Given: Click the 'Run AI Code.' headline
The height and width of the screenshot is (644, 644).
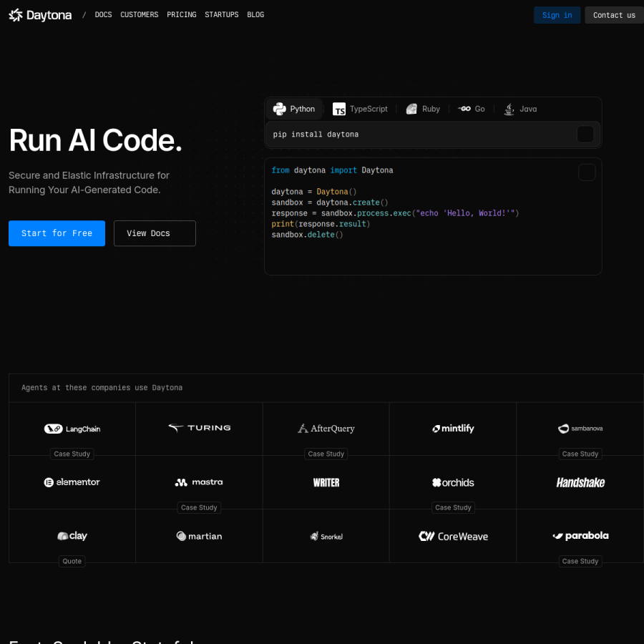Looking at the screenshot, I should [95, 140].
